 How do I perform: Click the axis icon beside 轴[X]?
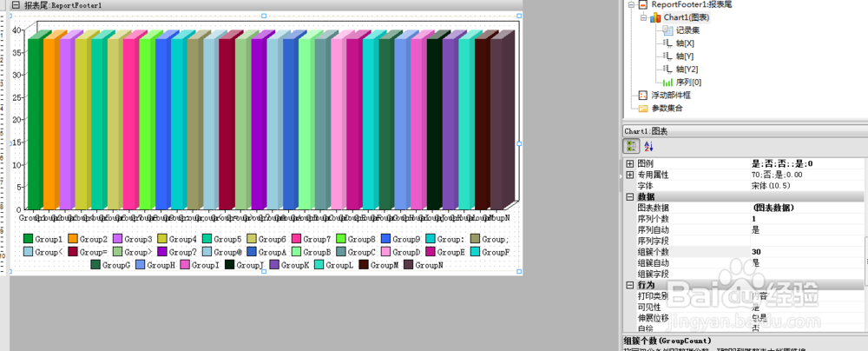(x=667, y=43)
